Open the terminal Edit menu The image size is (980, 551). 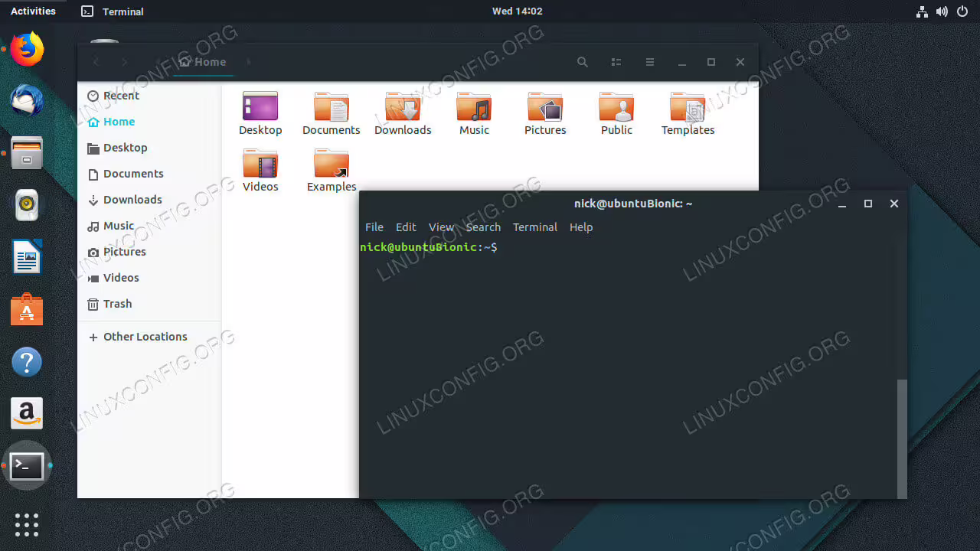point(406,227)
